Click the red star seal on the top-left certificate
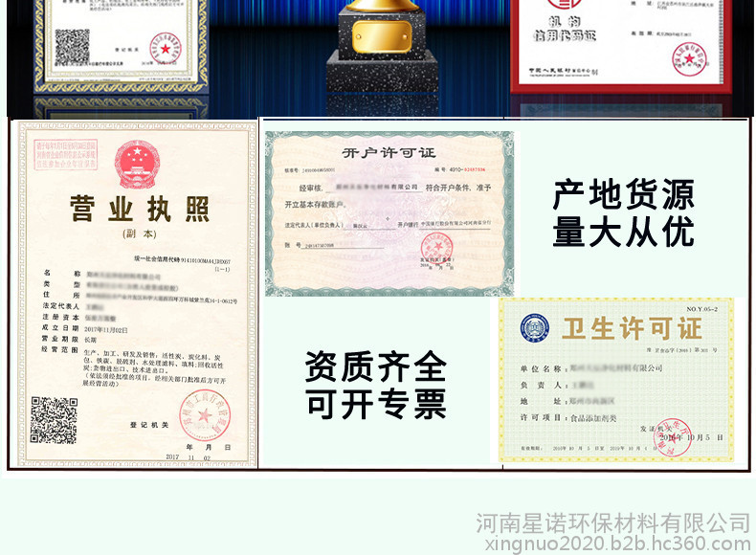This screenshot has width=756, height=555. coord(162,44)
